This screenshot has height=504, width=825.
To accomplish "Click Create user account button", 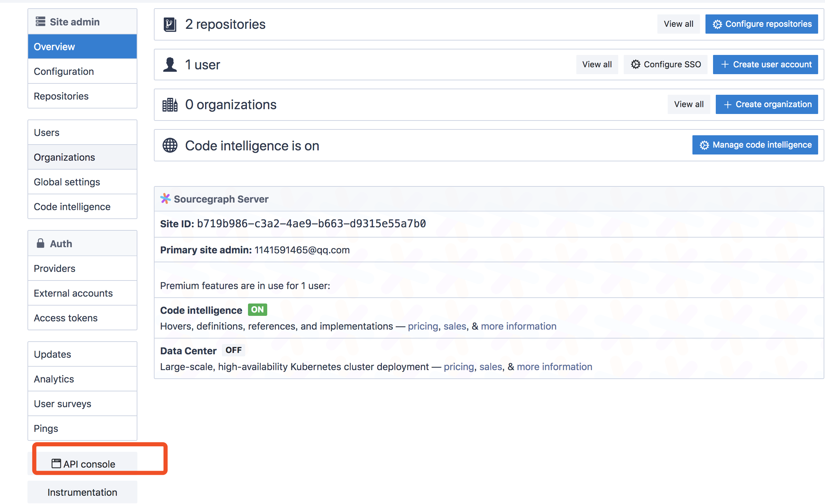I will (766, 64).
